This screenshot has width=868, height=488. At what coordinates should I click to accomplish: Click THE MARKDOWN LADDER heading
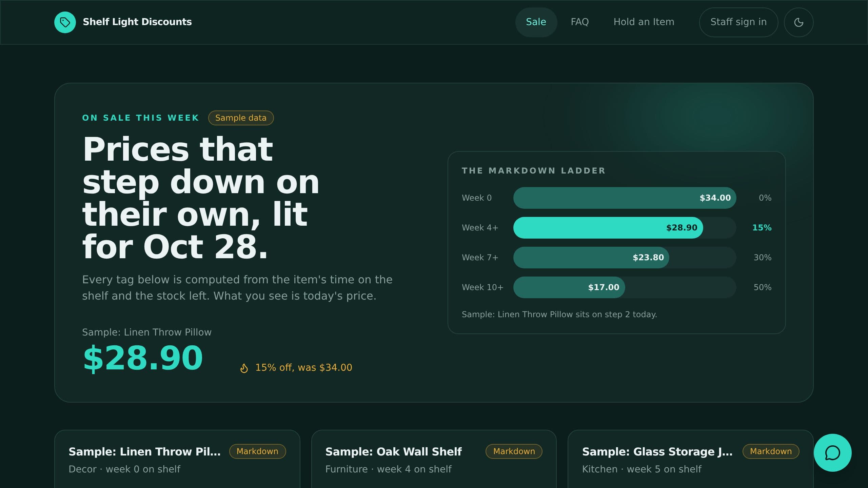[533, 171]
